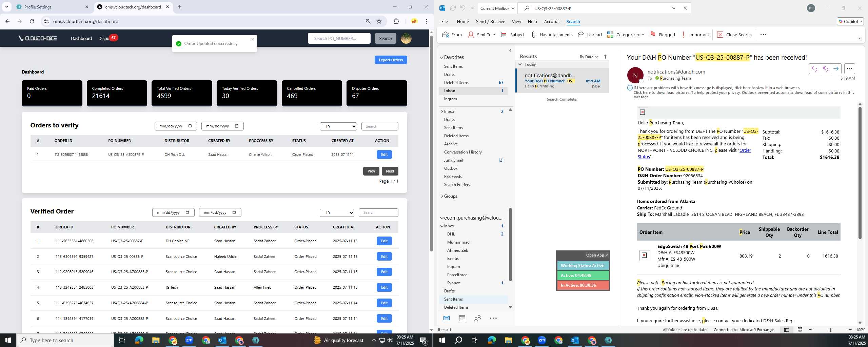Open Copilot button in Outlook
868x347 pixels.
coord(850,21)
